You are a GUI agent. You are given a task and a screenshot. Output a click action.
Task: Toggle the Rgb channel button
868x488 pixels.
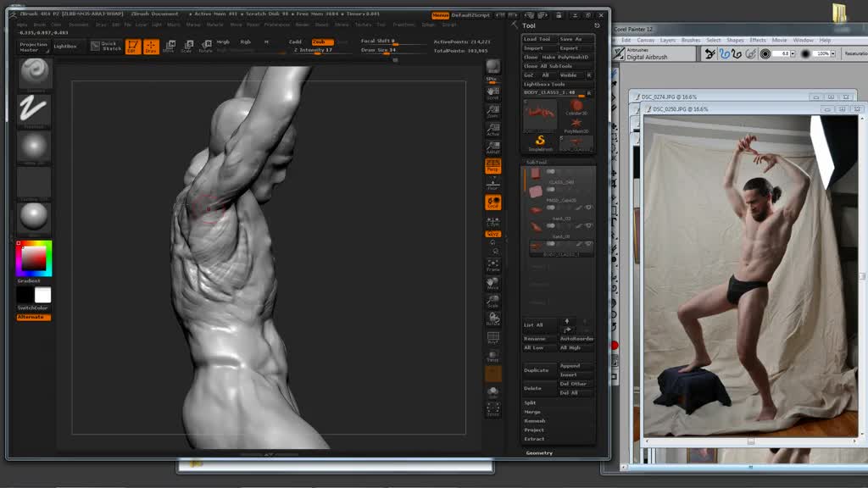(x=245, y=42)
